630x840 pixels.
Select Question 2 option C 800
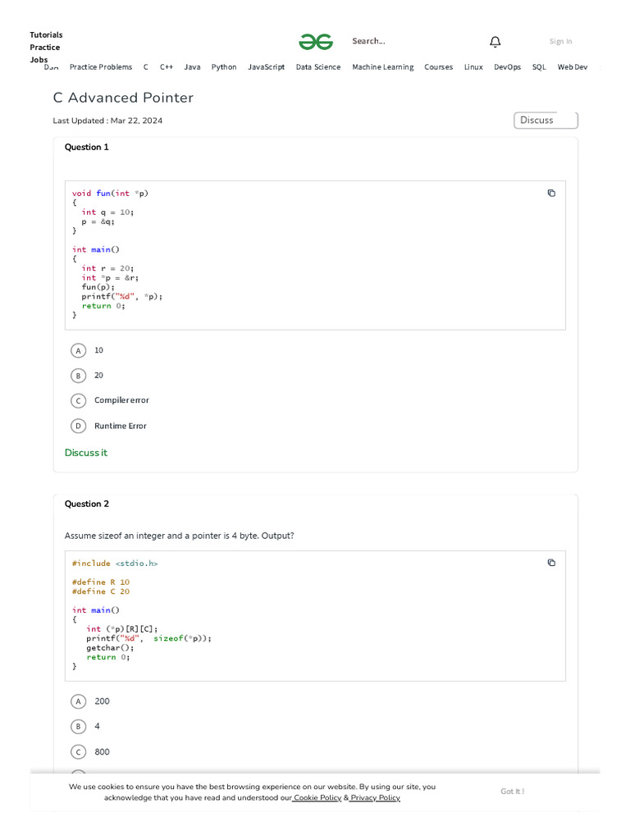[x=78, y=752]
